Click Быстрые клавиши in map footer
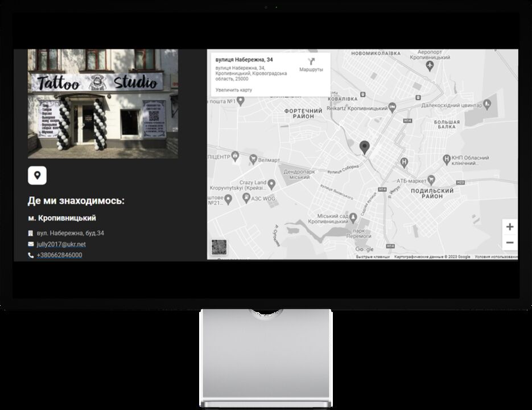 pos(373,257)
